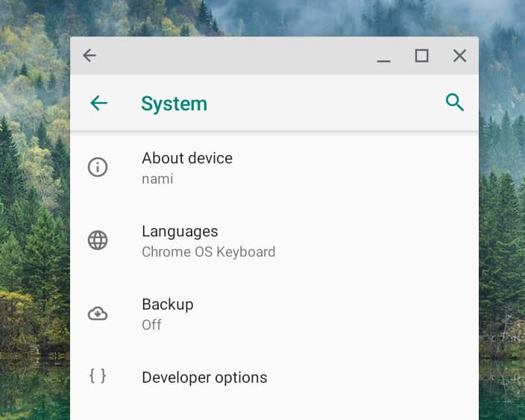
Task: Click the Developer options braces icon
Action: pyautogui.click(x=98, y=376)
